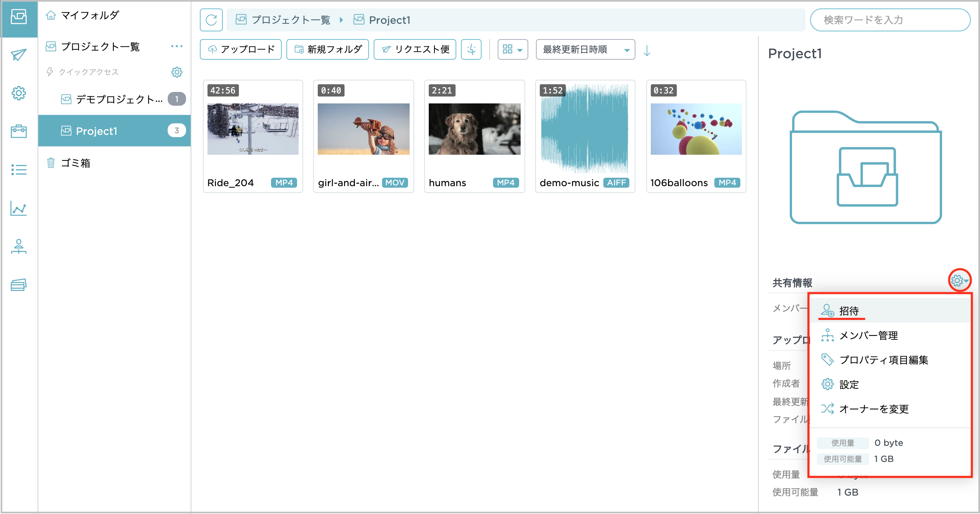Click the list icon in left sidebar
980x514 pixels.
[x=18, y=170]
